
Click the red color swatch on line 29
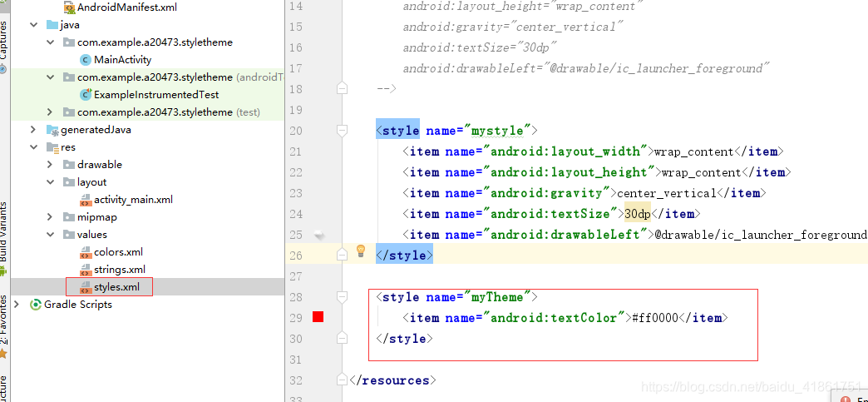pos(318,317)
